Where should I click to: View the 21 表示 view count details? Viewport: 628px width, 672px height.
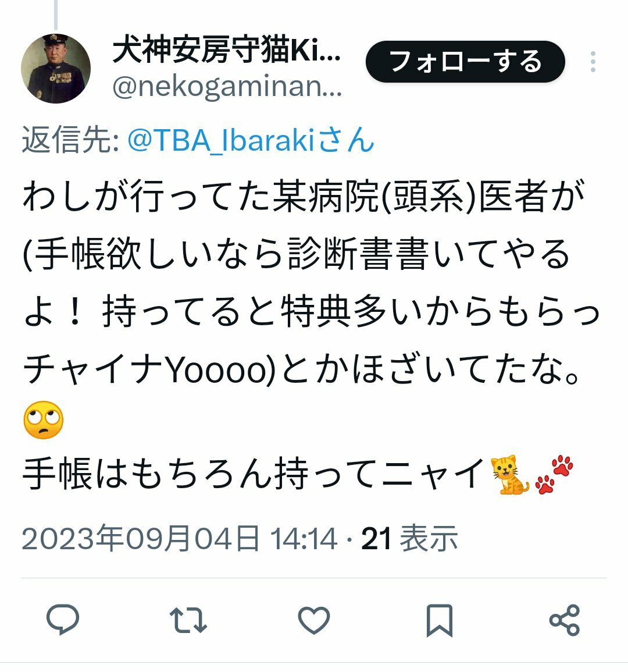point(409,538)
